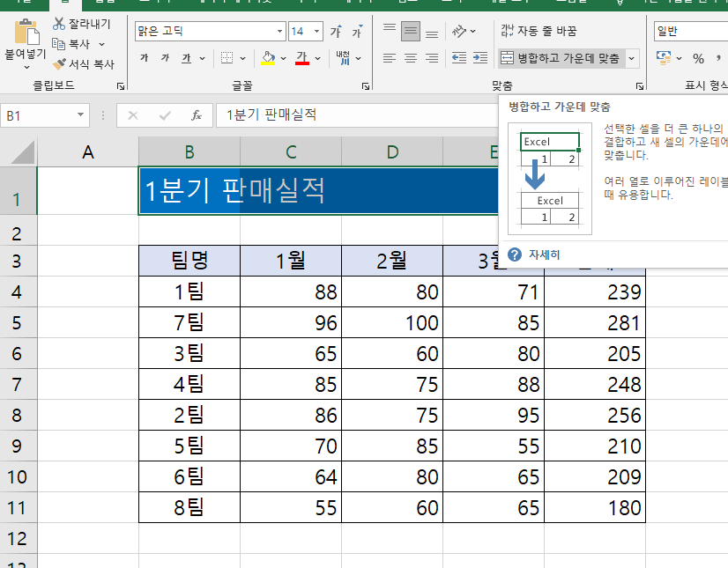
Task: Click the cell containing 7팀
Action: 189,322
